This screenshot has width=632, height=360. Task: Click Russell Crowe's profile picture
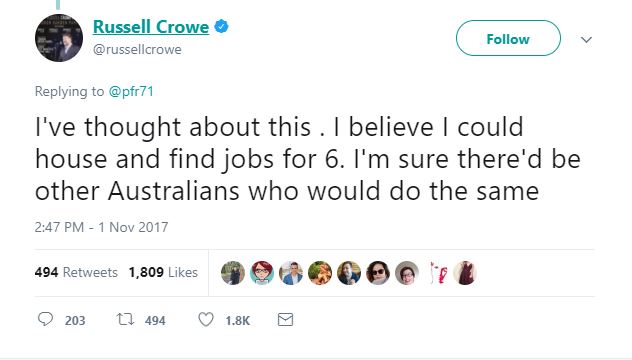tap(59, 38)
